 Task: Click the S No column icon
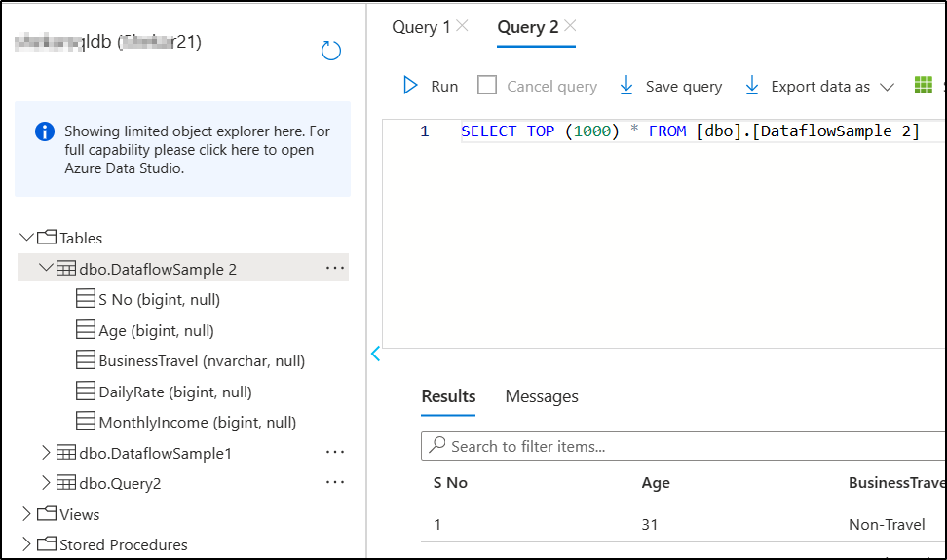(85, 298)
